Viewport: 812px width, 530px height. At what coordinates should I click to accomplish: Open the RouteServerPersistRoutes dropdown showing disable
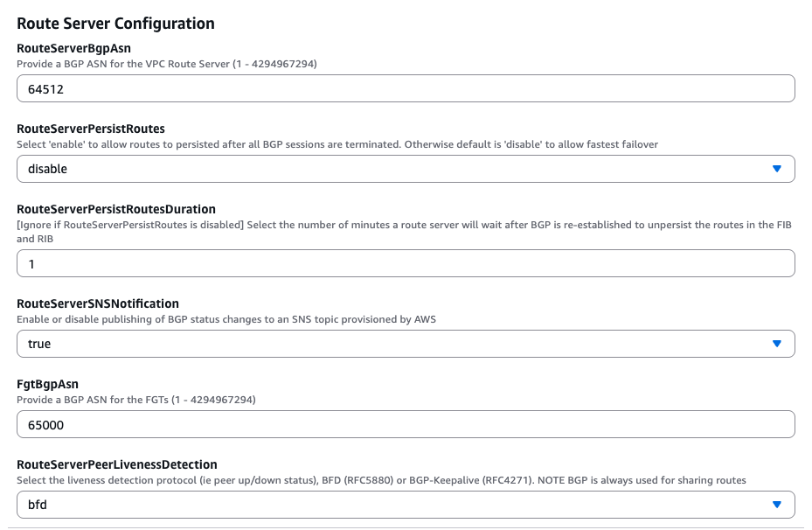406,169
